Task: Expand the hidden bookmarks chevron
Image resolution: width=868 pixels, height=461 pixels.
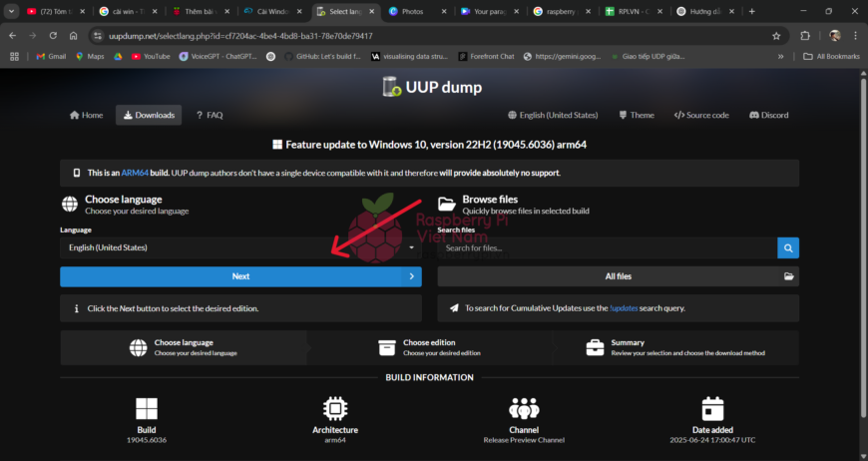Action: [780, 57]
